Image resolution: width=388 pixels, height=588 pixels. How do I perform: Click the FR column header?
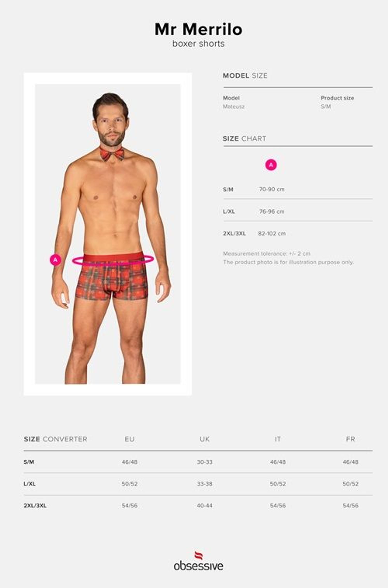point(350,439)
